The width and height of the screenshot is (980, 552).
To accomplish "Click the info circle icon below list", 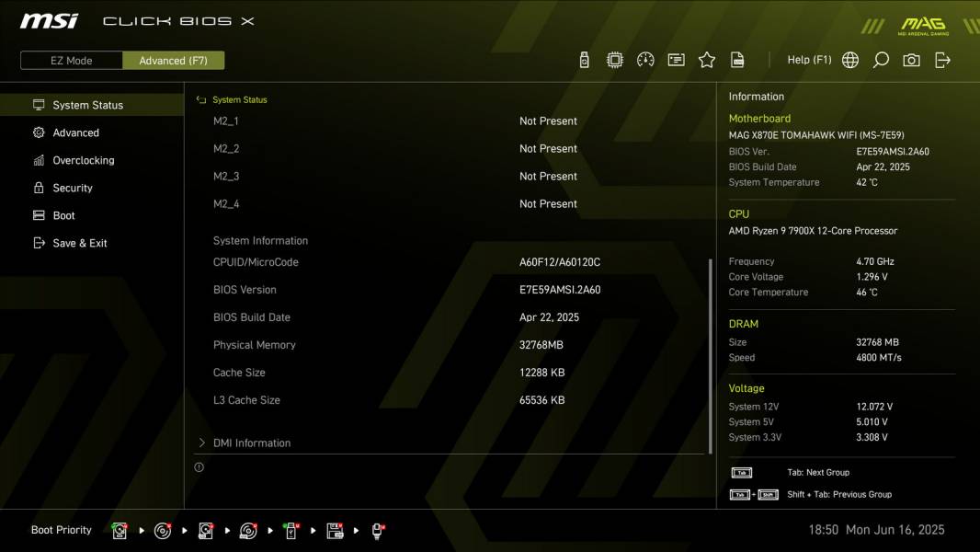I will tap(199, 467).
